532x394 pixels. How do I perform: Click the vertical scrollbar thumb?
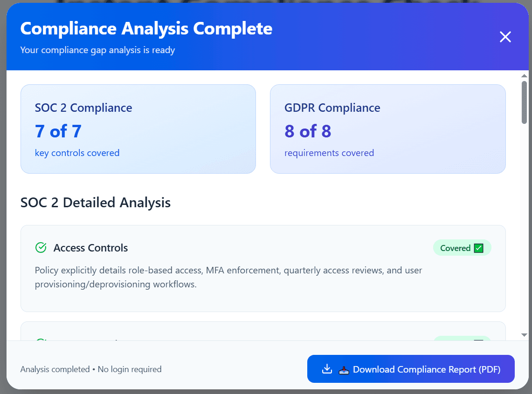[x=524, y=102]
